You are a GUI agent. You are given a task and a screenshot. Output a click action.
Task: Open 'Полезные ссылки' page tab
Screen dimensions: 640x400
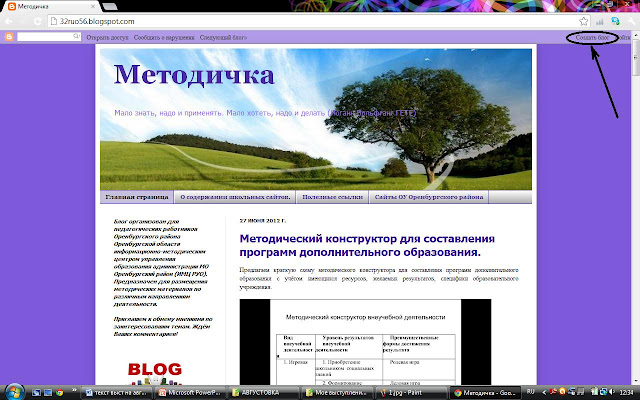pos(332,197)
